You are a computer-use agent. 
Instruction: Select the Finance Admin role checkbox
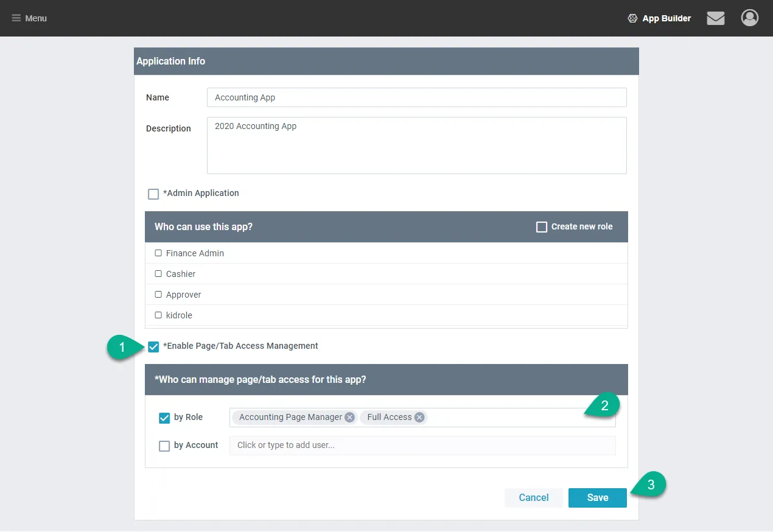tap(158, 253)
